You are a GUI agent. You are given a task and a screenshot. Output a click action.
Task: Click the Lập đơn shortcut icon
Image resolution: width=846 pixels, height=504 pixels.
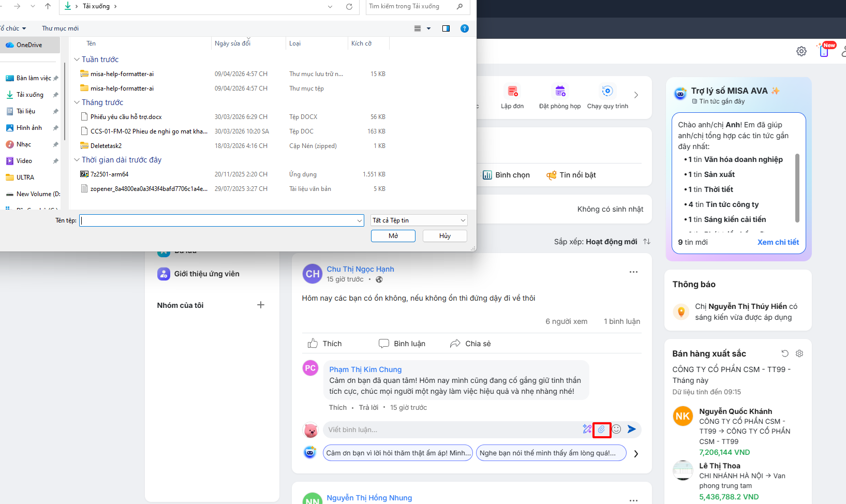[x=512, y=92]
